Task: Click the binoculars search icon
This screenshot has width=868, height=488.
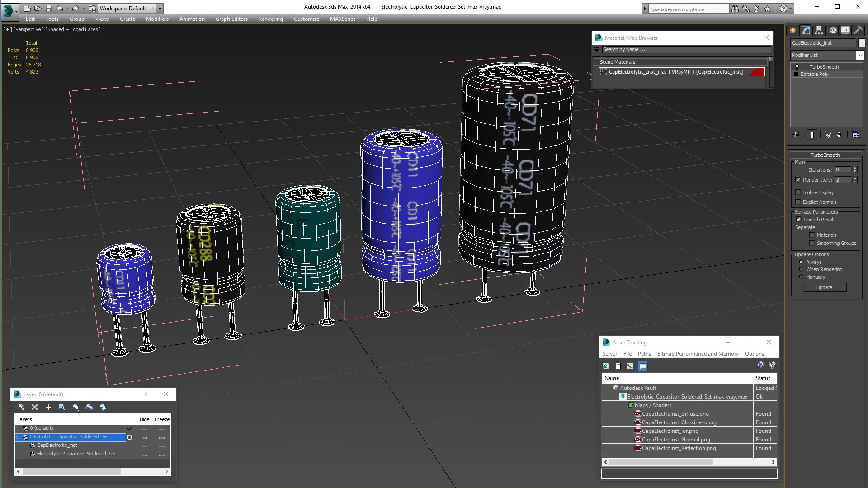Action: coord(735,9)
